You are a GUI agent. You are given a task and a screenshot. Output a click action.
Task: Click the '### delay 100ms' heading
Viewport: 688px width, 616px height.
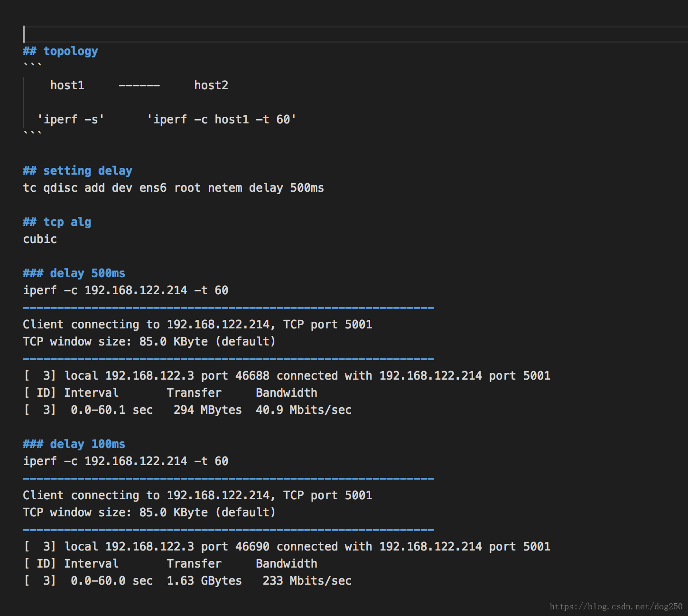74,444
